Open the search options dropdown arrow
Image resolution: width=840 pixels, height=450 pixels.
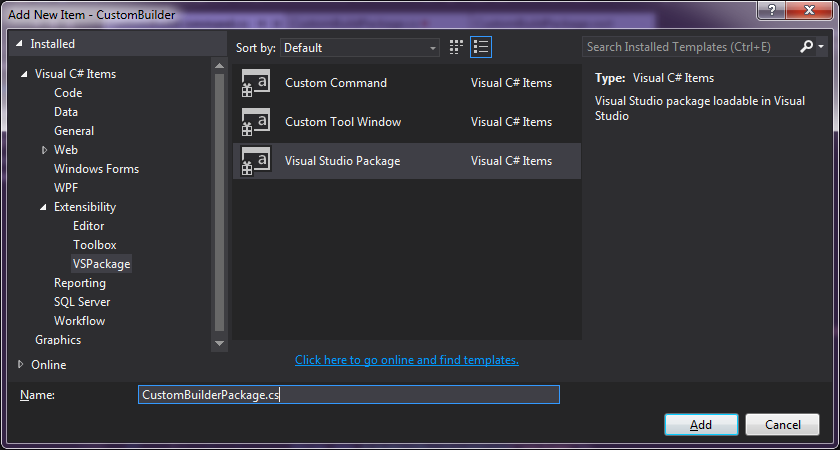coord(821,47)
